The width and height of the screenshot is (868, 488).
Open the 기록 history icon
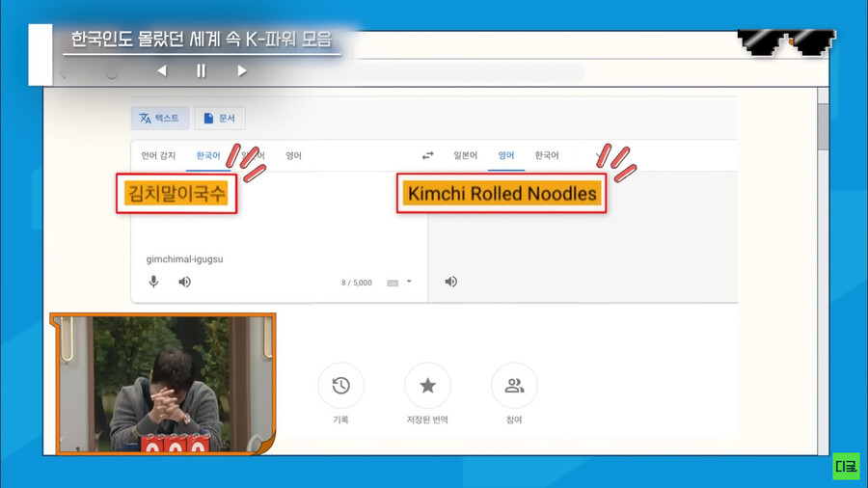tap(341, 386)
